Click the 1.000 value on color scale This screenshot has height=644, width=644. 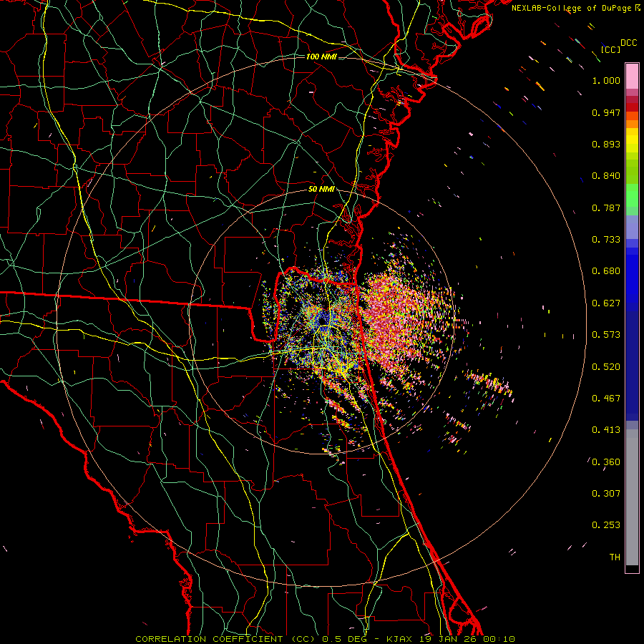(606, 80)
